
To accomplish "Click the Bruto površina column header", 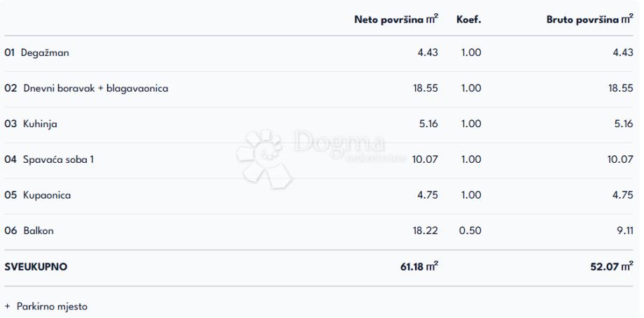I will point(590,20).
